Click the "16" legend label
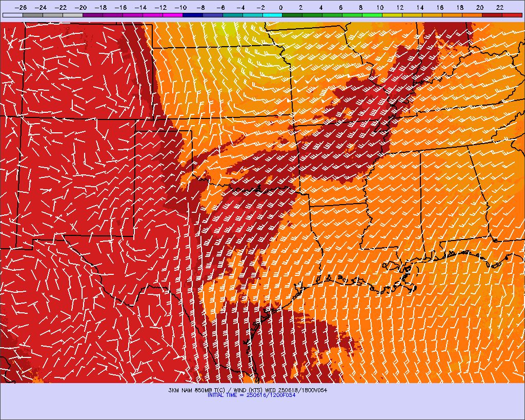525x420 pixels. pos(440,7)
